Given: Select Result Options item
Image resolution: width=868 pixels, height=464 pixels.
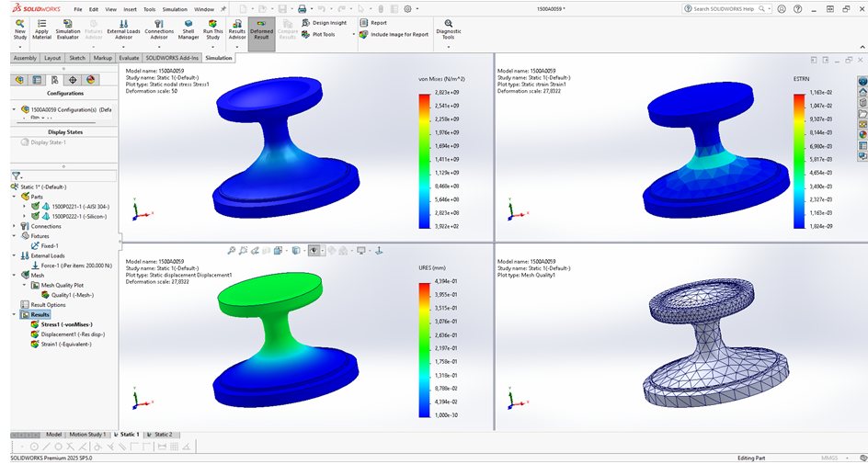Looking at the screenshot, I should (x=43, y=305).
